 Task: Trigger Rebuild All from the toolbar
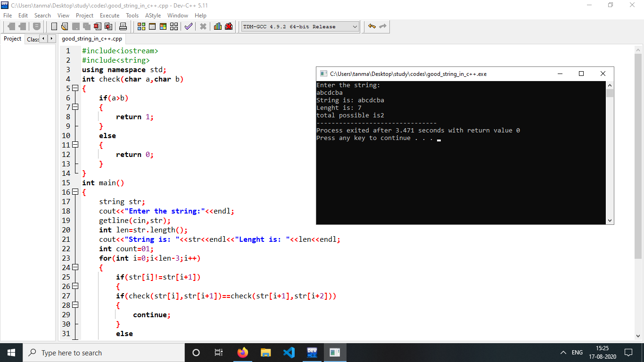click(174, 26)
